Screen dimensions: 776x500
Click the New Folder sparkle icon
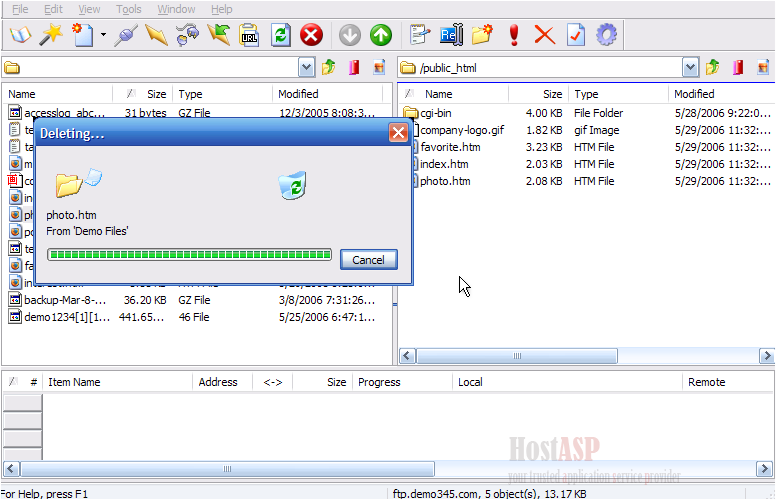(x=483, y=35)
